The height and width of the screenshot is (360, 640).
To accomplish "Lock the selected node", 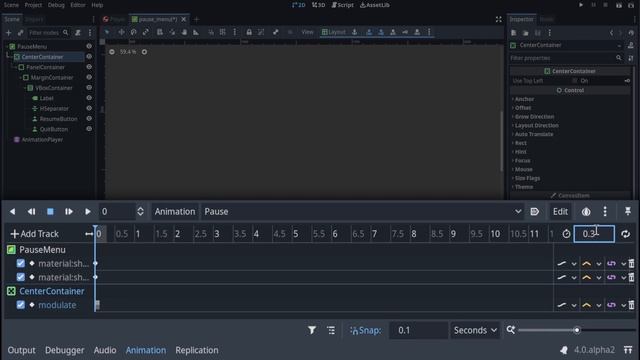I will [x=249, y=32].
